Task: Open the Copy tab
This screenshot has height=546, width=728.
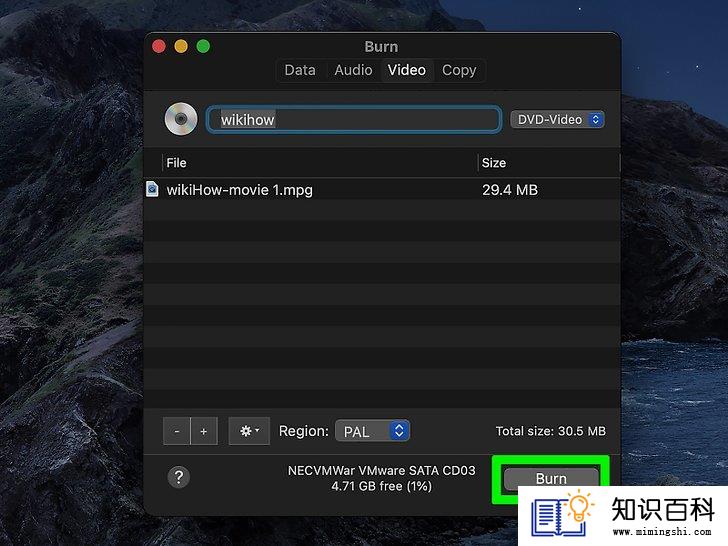Action: pyautogui.click(x=459, y=70)
